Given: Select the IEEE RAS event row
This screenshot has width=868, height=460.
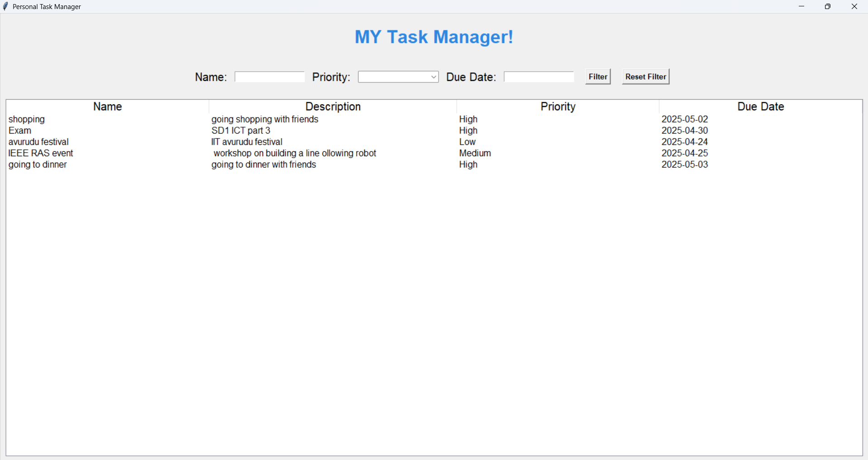Looking at the screenshot, I should [41, 153].
